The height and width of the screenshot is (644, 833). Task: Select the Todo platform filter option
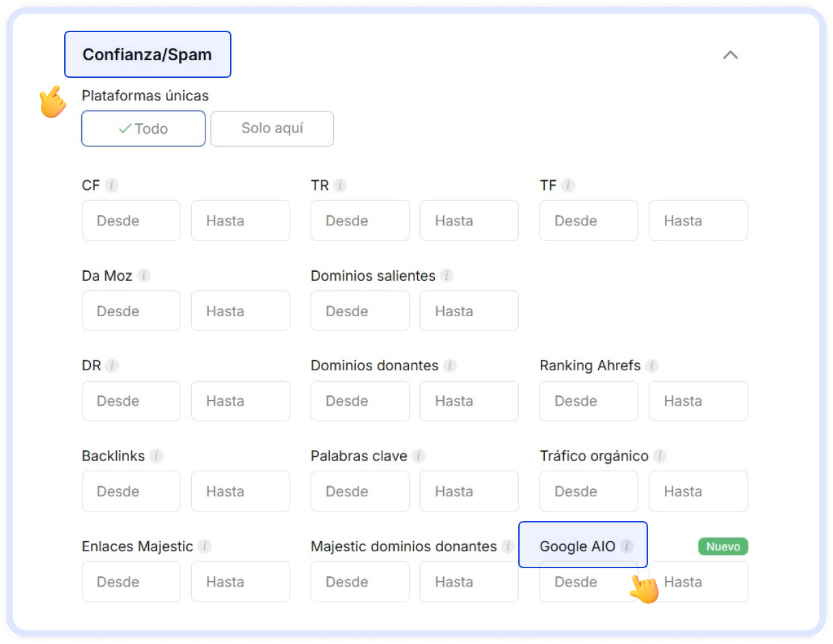pos(143,128)
